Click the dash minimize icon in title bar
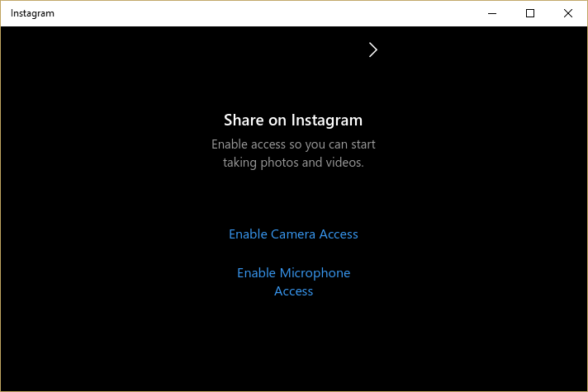Screen dimensions: 588x392 pos(492,13)
